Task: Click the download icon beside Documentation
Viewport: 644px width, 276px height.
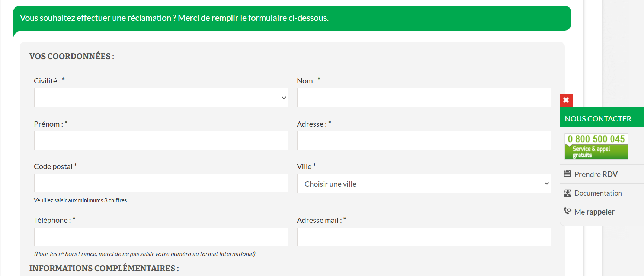Action: coord(567,193)
